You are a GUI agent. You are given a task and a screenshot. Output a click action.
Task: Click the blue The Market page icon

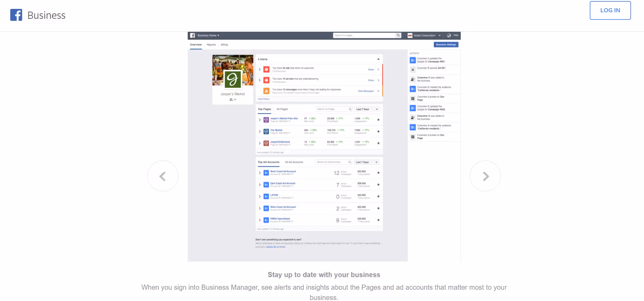tap(266, 132)
